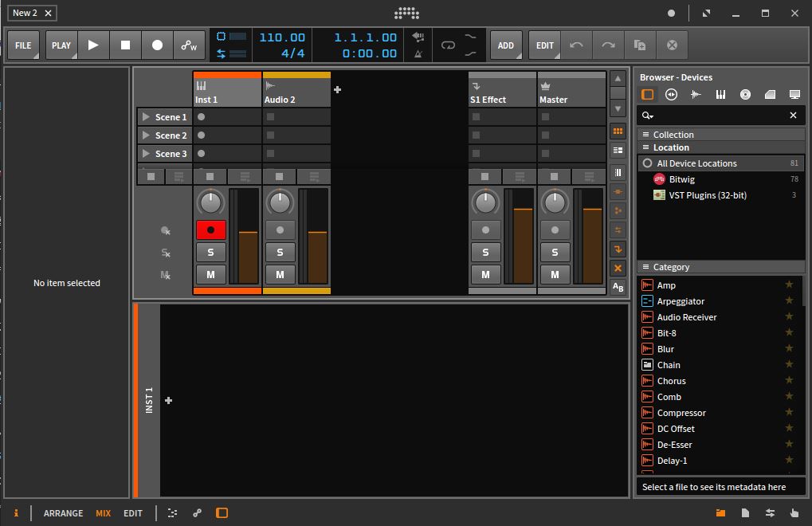Select the presets browser tab icon
The image size is (812, 526).
click(671, 94)
